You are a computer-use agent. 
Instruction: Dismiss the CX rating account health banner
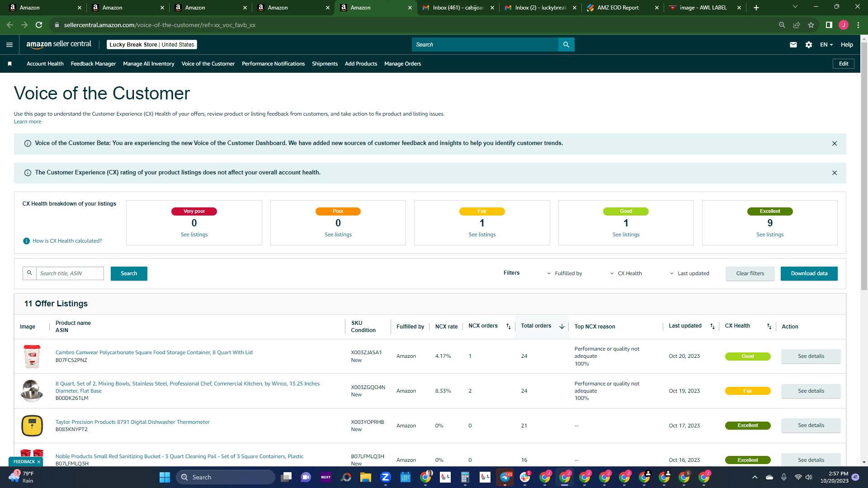coord(835,173)
